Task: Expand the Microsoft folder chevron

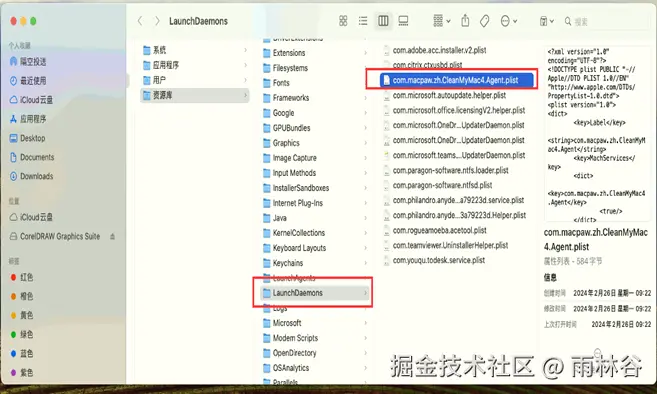Action: click(x=365, y=323)
